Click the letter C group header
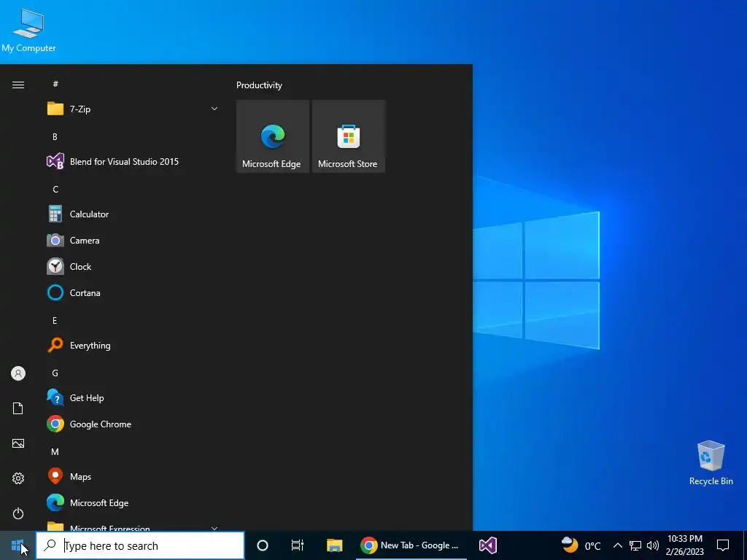 [55, 189]
